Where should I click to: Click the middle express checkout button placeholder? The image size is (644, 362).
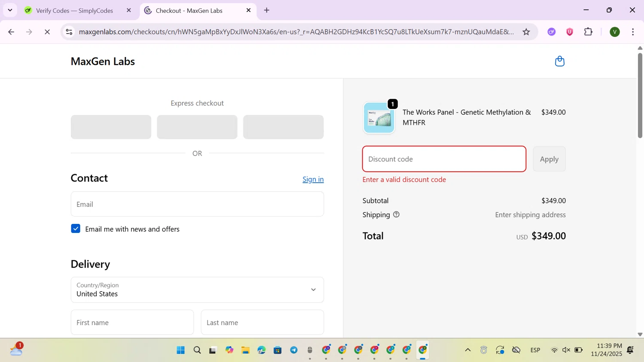197,127
